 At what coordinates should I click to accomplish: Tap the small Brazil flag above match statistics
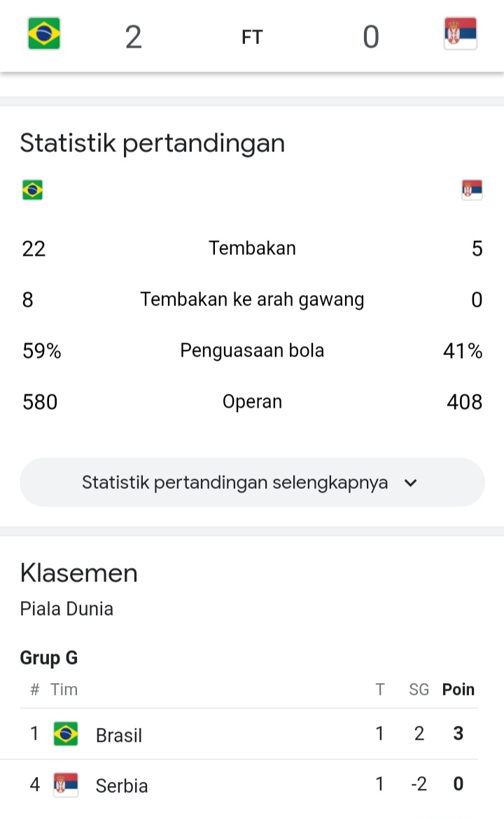32,190
